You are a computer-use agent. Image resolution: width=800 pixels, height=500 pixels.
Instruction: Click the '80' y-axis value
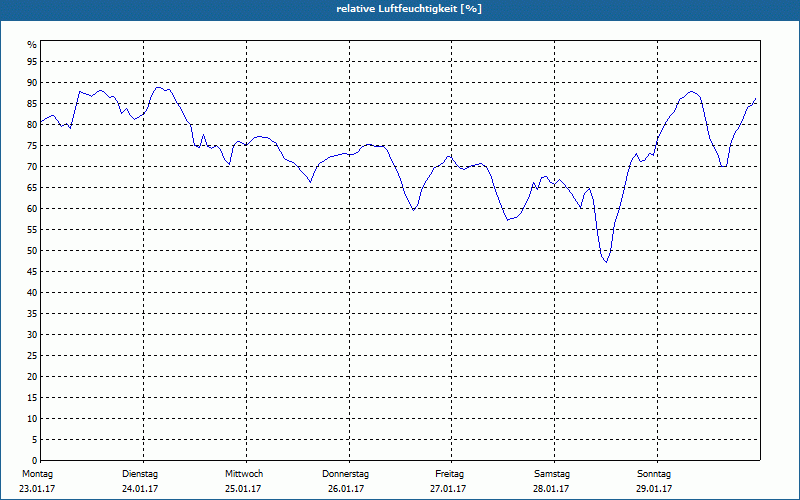[x=32, y=124]
